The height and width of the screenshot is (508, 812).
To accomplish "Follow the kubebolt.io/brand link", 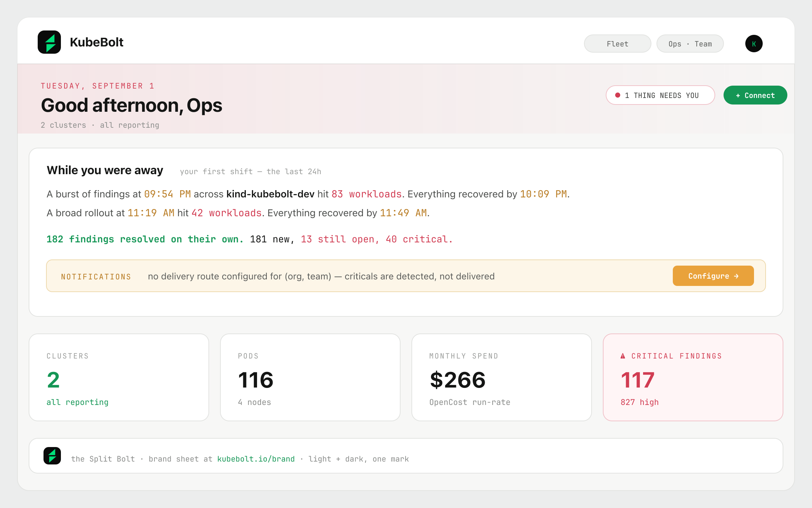I will pyautogui.click(x=256, y=459).
